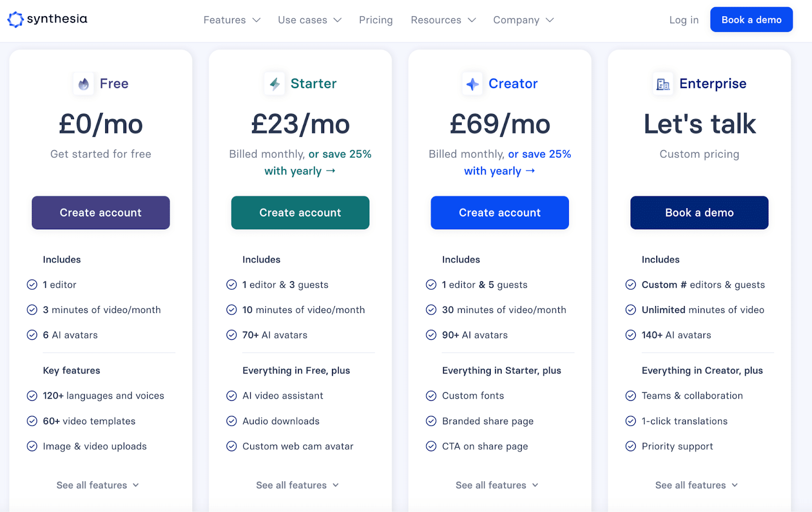Click the Creator plan sparkle icon
Viewport: 812px width, 512px height.
(x=472, y=84)
